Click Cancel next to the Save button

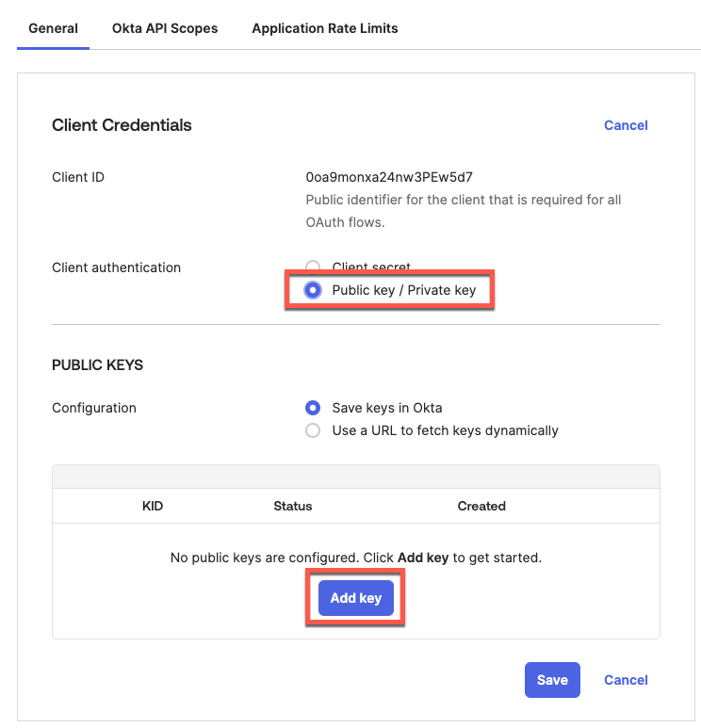(626, 680)
